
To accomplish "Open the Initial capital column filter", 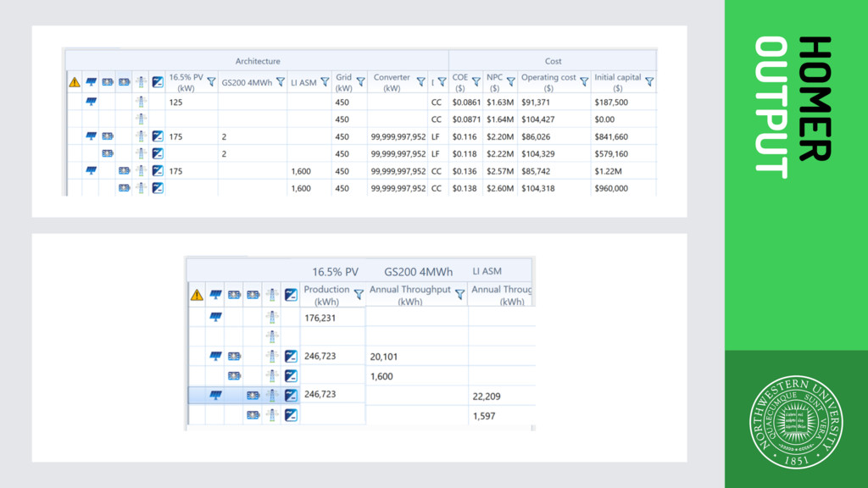I will point(649,82).
